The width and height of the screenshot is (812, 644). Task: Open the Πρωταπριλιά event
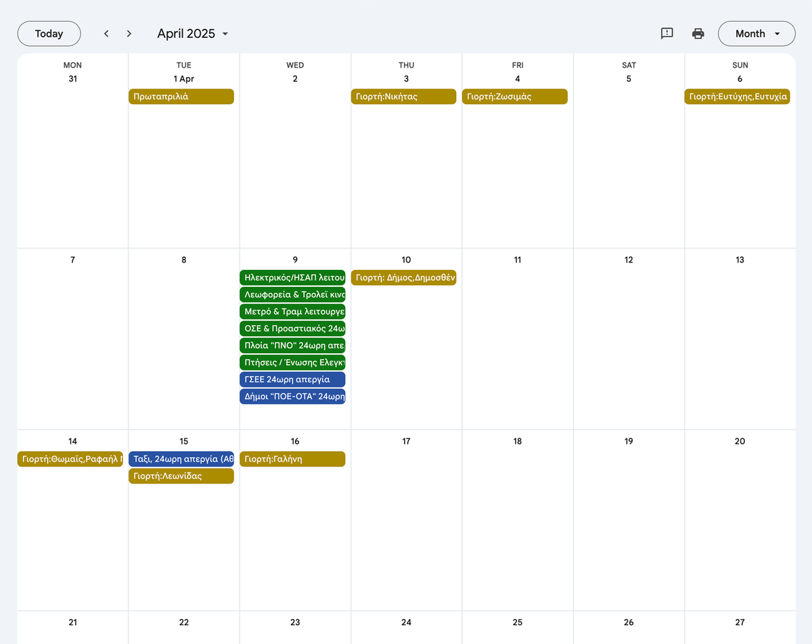coord(181,97)
